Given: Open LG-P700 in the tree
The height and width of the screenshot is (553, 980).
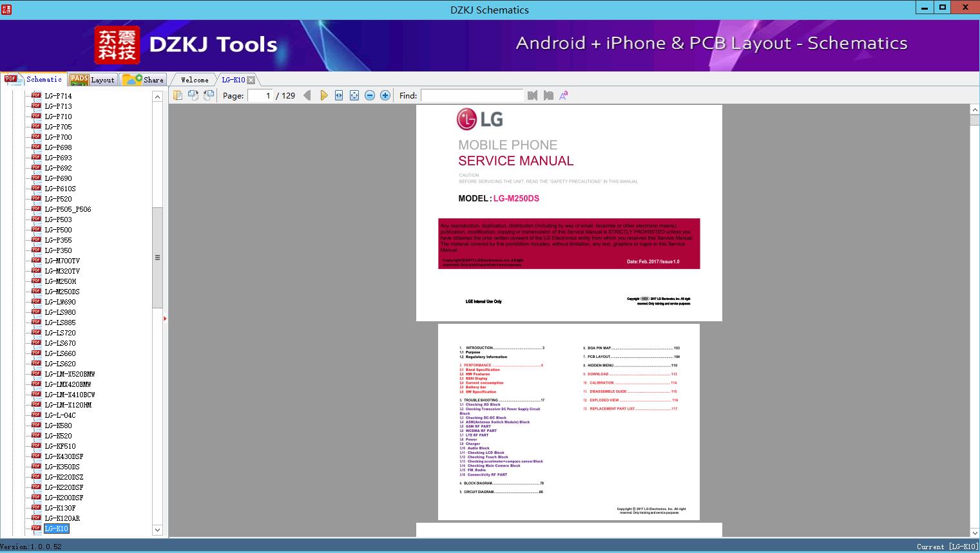Looking at the screenshot, I should [x=58, y=137].
